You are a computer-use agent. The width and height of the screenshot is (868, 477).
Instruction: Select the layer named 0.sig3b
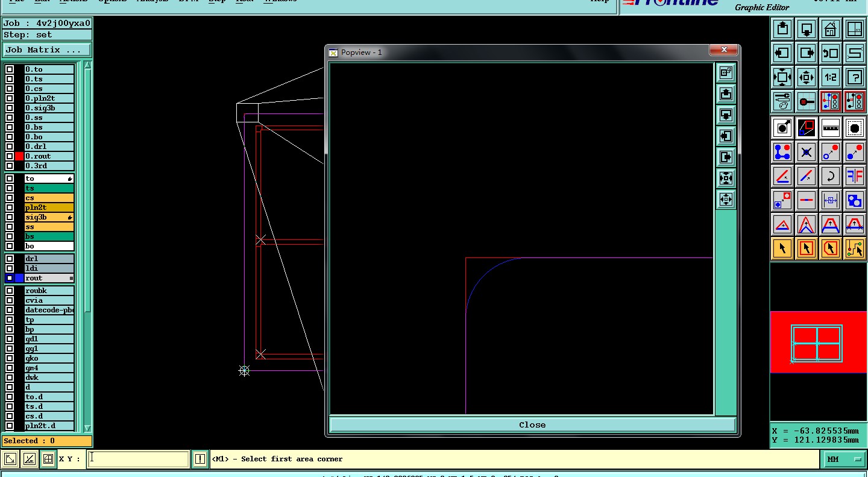click(49, 108)
